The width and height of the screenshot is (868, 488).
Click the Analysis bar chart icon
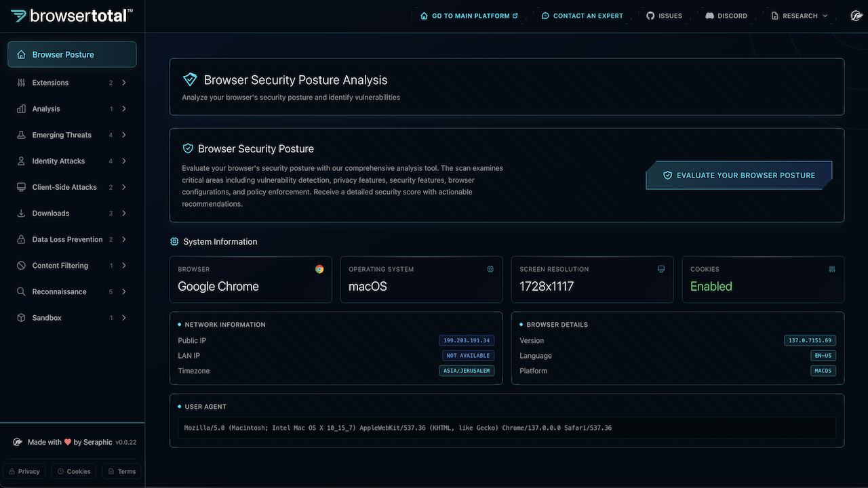(21, 109)
